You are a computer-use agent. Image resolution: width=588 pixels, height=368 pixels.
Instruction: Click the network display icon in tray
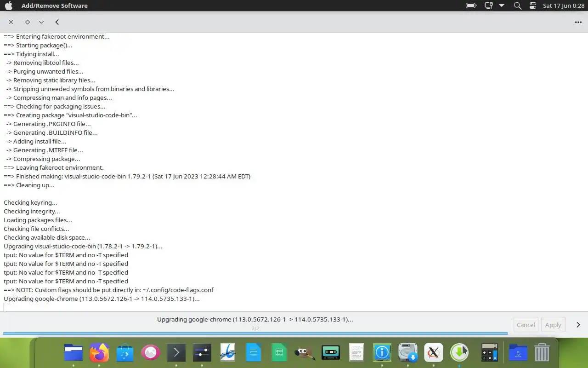[488, 6]
